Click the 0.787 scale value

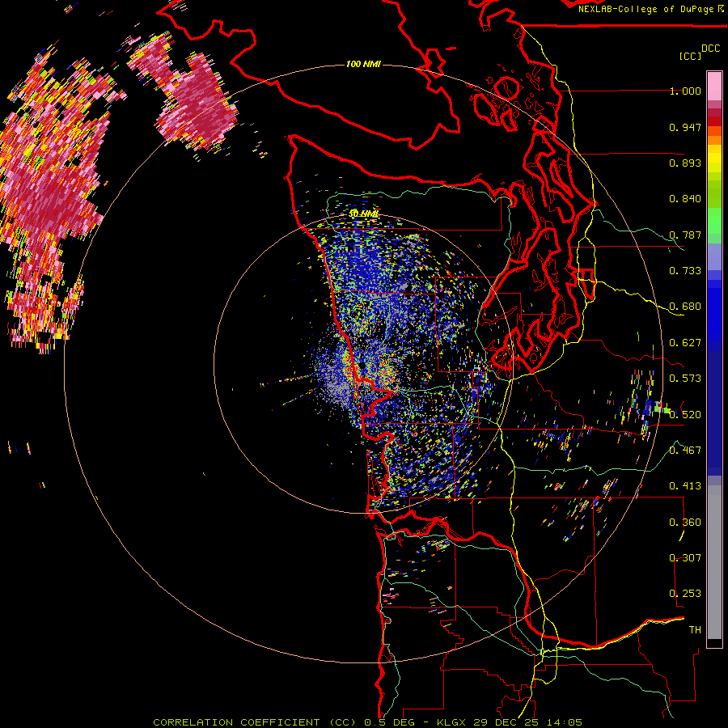[x=685, y=235]
